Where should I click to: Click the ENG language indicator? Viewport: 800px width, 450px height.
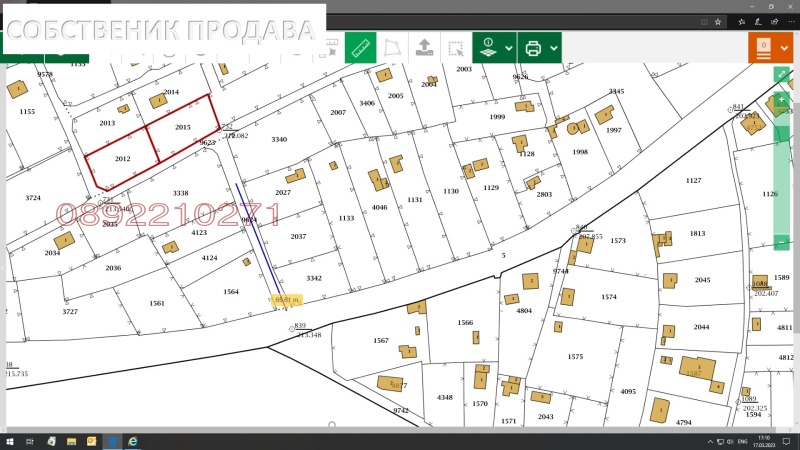pos(742,442)
